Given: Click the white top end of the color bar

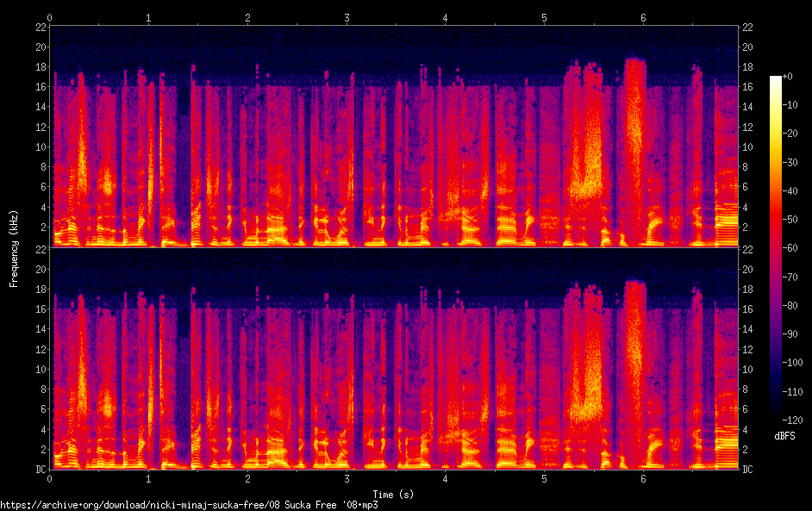Looking at the screenshot, I should (x=776, y=79).
